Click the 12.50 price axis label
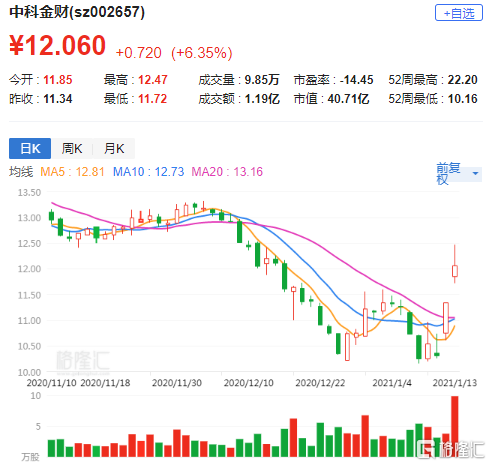The height and width of the screenshot is (466, 491). click(29, 244)
